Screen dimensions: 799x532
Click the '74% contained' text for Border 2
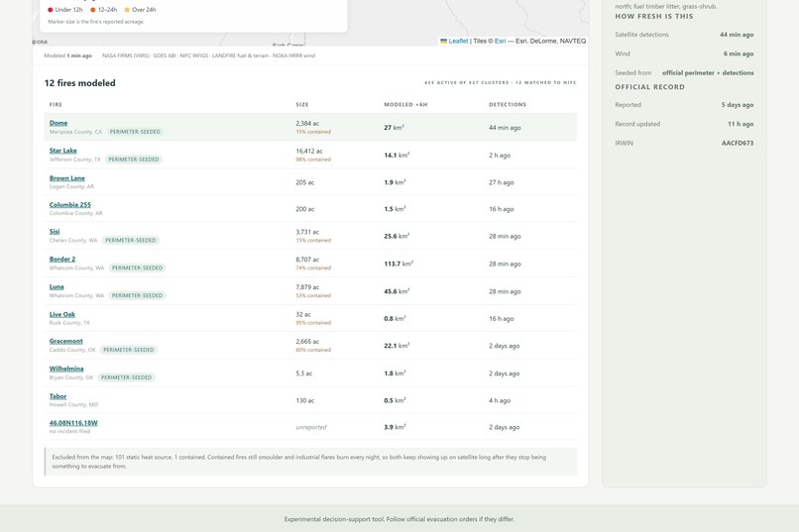(313, 267)
